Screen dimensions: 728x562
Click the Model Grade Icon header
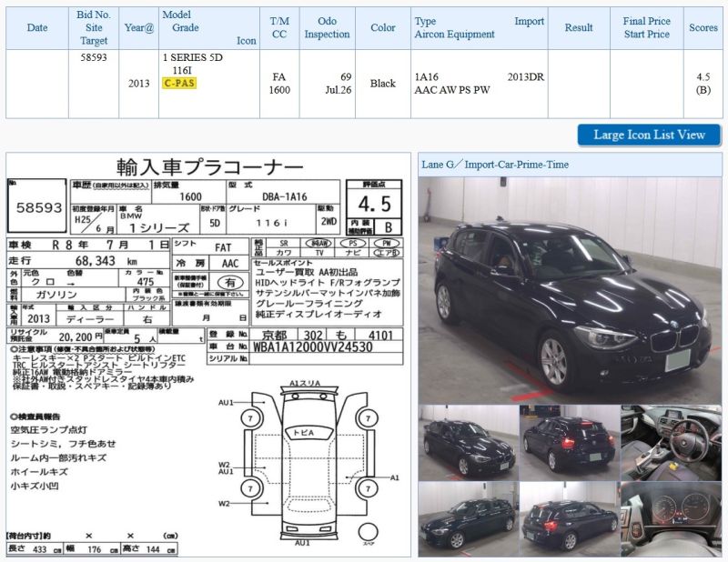209,27
